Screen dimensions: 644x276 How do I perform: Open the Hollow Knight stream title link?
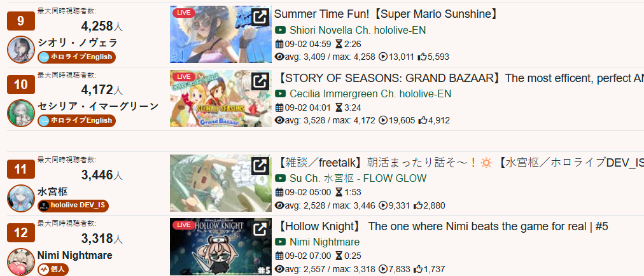point(442,226)
